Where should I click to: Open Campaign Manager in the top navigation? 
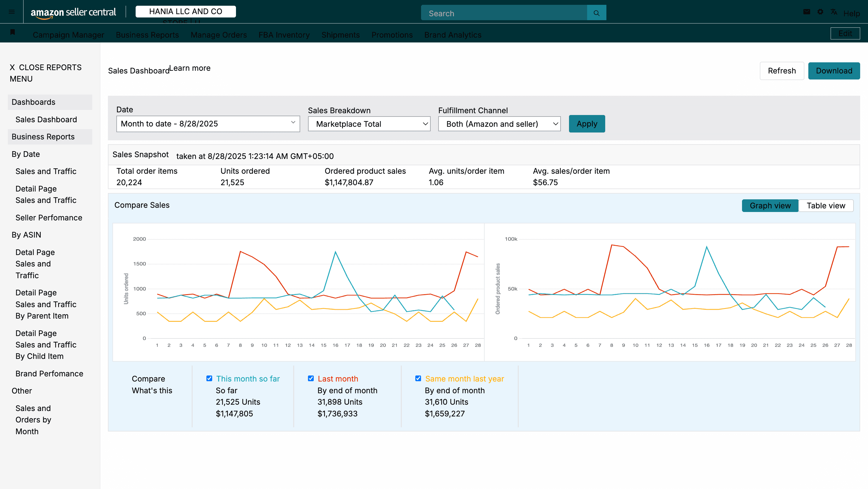[x=68, y=35]
